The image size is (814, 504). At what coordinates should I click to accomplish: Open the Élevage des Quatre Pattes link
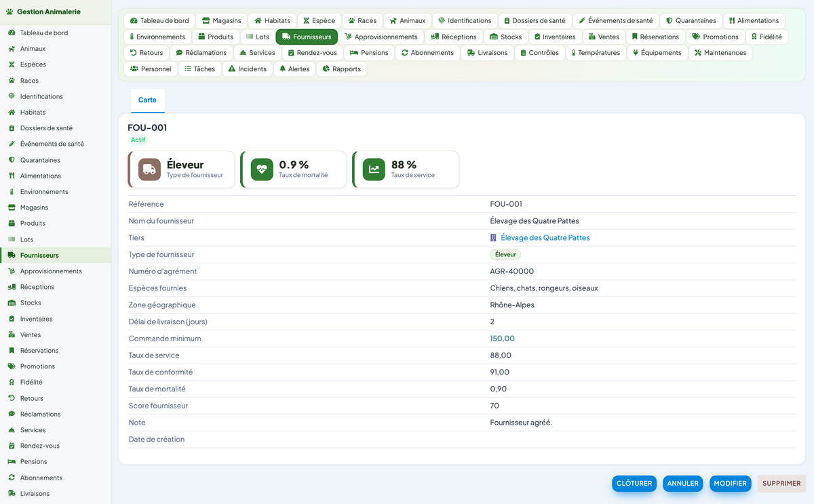(x=545, y=238)
